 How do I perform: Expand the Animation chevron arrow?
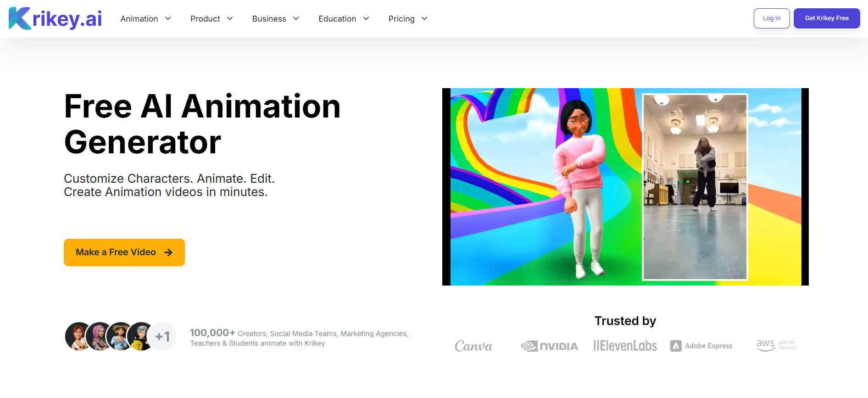point(168,18)
